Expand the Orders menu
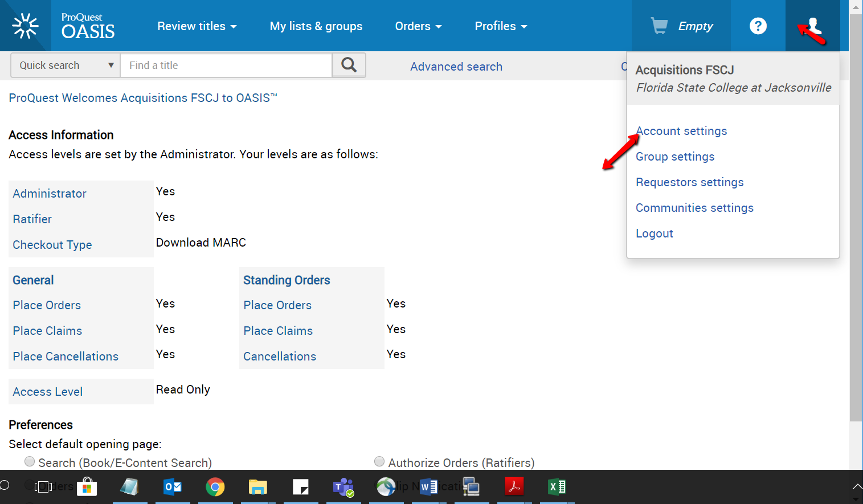Viewport: 863px width, 504px height. coord(419,26)
